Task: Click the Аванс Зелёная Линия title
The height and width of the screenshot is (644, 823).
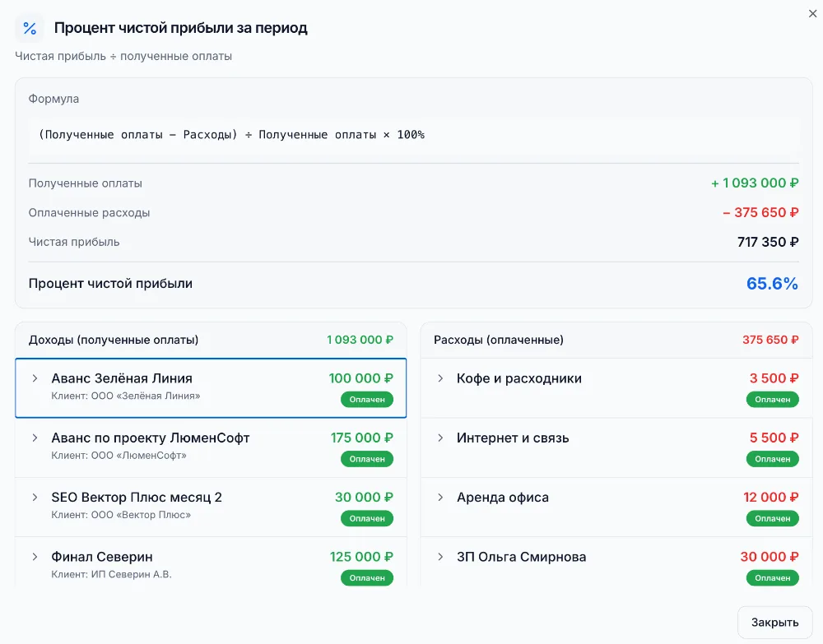Action: point(122,378)
